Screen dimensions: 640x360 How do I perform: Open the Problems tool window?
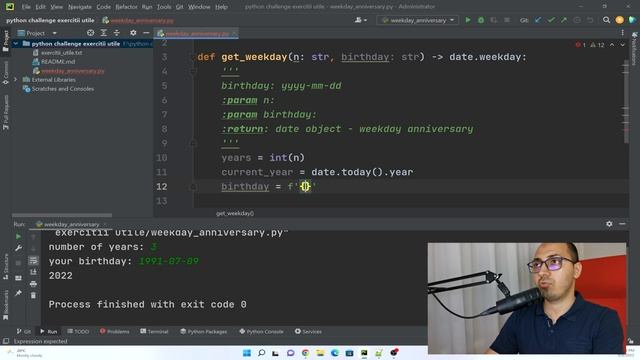point(115,331)
